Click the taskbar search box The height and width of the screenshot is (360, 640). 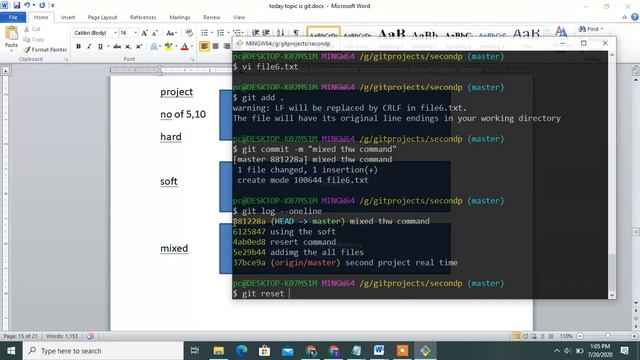coord(103,351)
